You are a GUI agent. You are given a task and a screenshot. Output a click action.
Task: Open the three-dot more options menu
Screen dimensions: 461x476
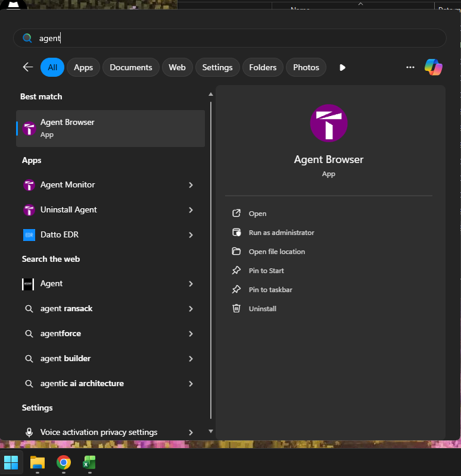[x=410, y=67]
